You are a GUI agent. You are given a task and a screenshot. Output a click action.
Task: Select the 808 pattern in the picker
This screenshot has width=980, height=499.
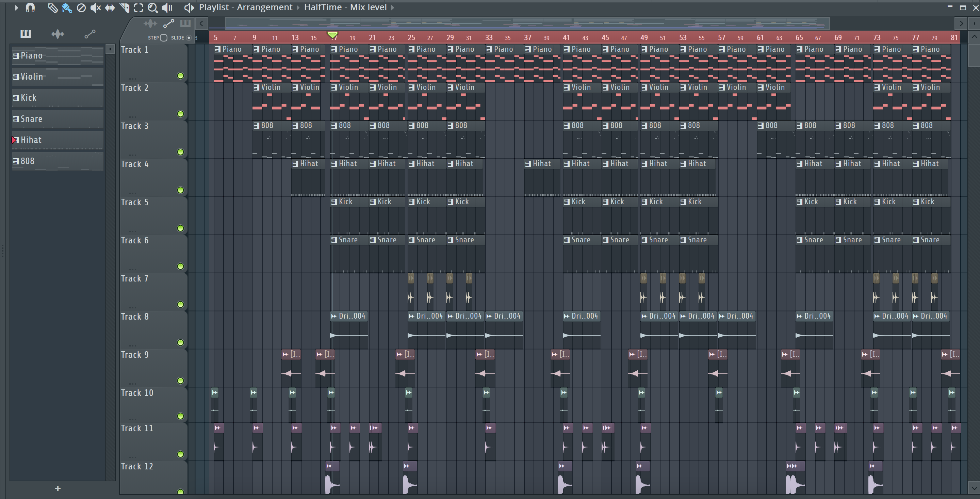[58, 161]
